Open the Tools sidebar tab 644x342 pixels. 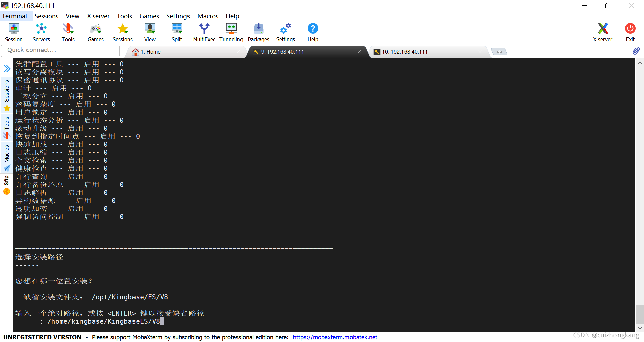click(7, 128)
